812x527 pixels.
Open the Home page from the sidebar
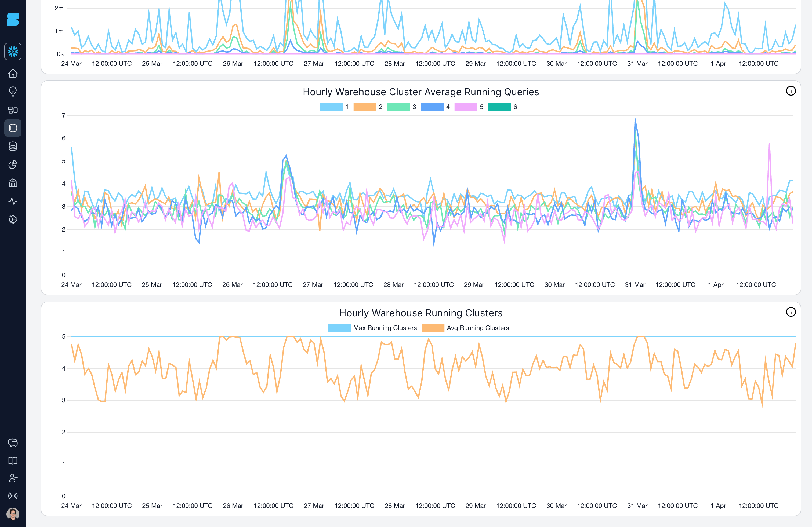click(x=13, y=73)
